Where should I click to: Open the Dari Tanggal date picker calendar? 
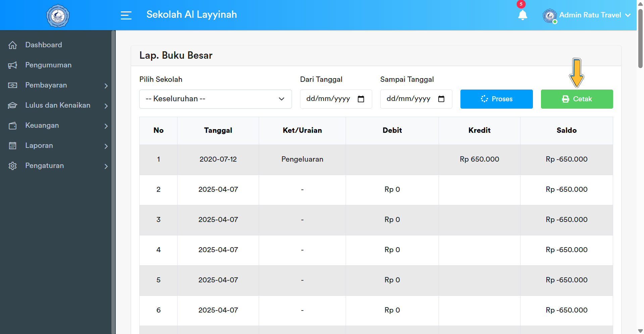[x=361, y=99]
